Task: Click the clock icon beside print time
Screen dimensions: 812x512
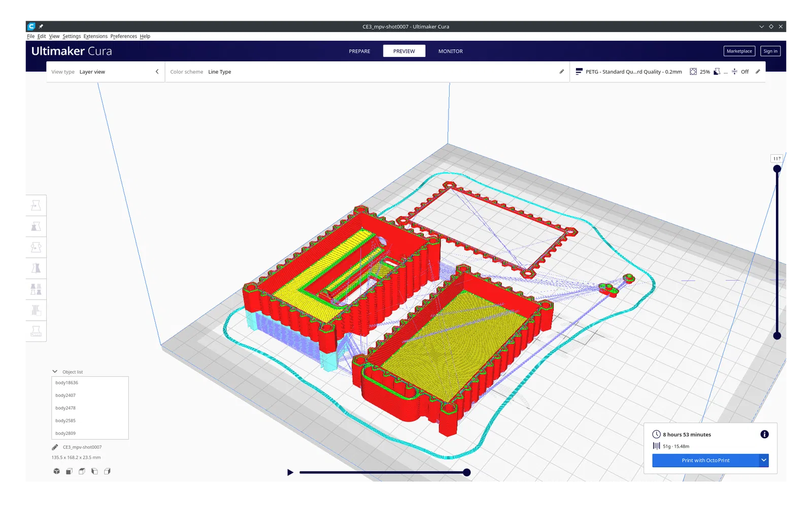Action: pos(656,434)
